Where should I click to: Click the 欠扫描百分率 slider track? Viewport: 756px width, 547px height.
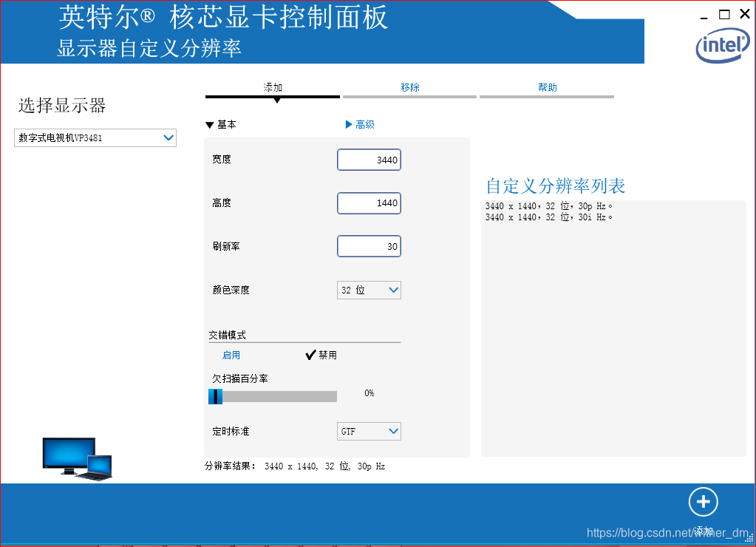(273, 396)
